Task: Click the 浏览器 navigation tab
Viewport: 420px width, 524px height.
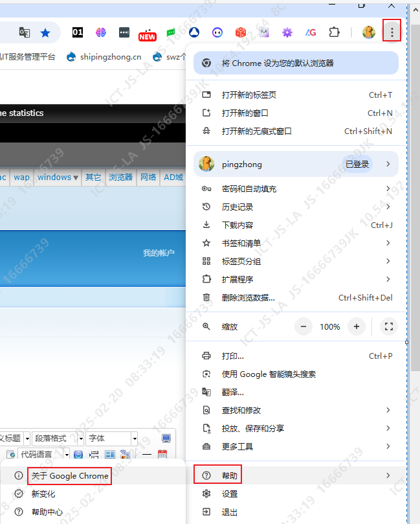Action: (120, 177)
